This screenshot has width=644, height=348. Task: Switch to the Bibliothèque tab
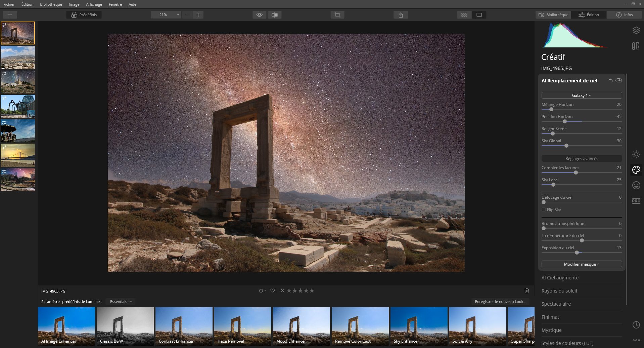coord(553,14)
